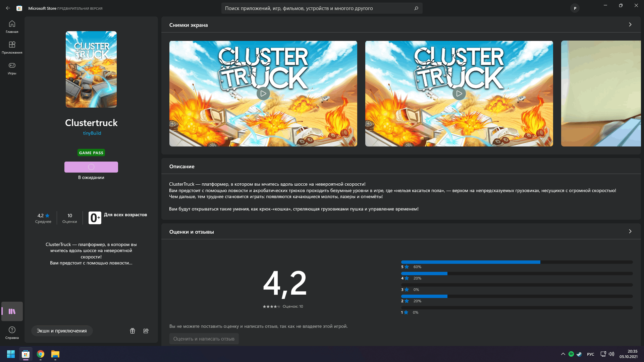Screen dimensions: 644x362
Task: Go back using the back arrow
Action: coord(8,8)
